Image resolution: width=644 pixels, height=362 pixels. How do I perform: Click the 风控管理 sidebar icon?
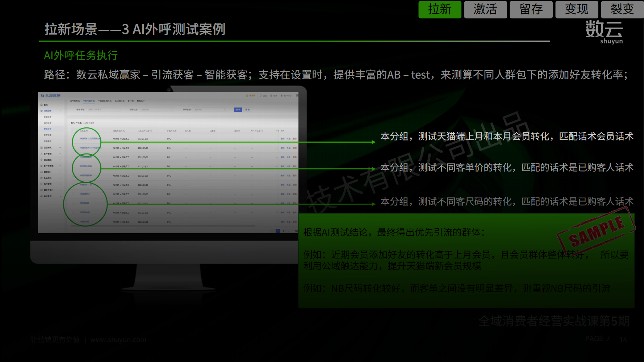(x=41, y=184)
